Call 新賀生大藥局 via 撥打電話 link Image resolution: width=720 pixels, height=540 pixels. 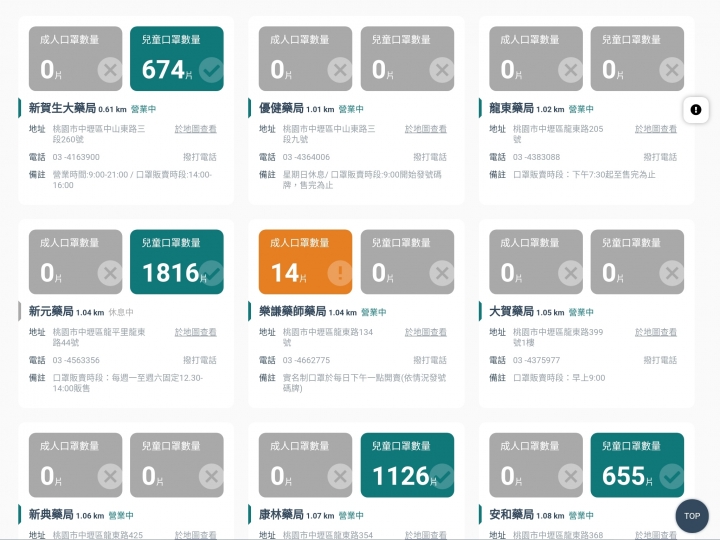(x=200, y=157)
